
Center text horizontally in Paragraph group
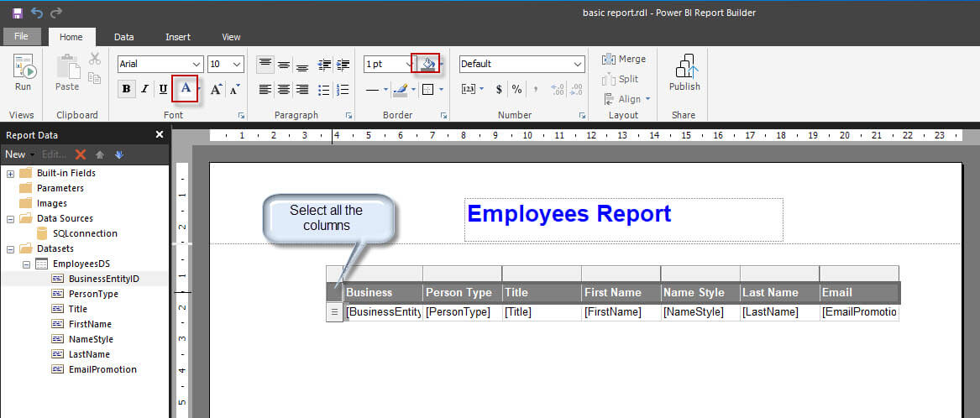point(284,89)
